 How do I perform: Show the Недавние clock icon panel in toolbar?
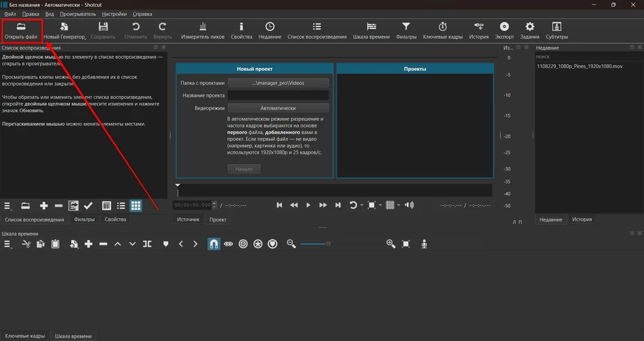coord(269,31)
